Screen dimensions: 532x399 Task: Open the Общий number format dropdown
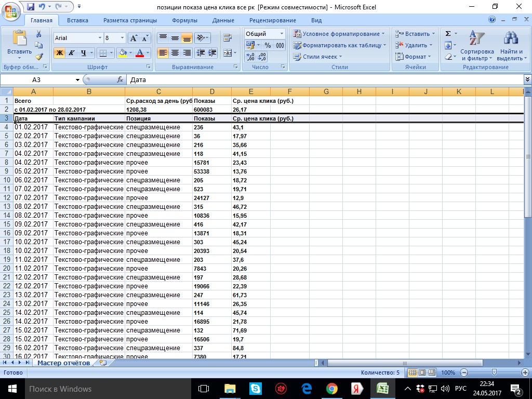coord(282,34)
